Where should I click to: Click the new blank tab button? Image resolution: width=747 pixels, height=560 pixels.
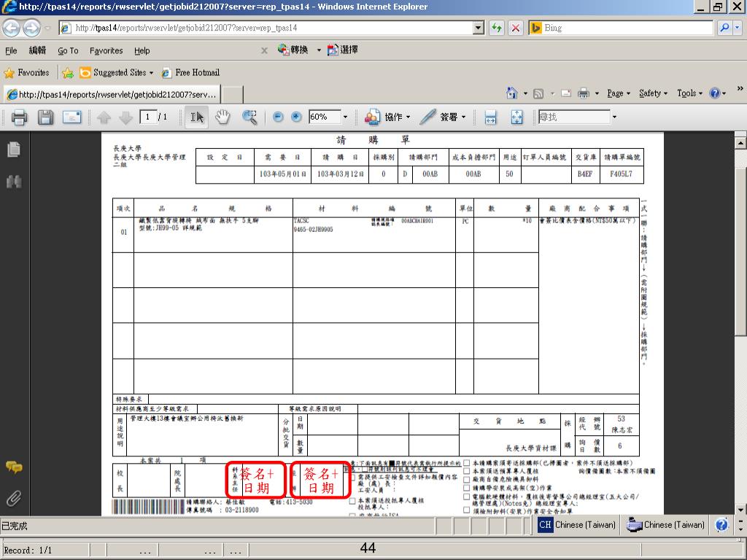233,94
